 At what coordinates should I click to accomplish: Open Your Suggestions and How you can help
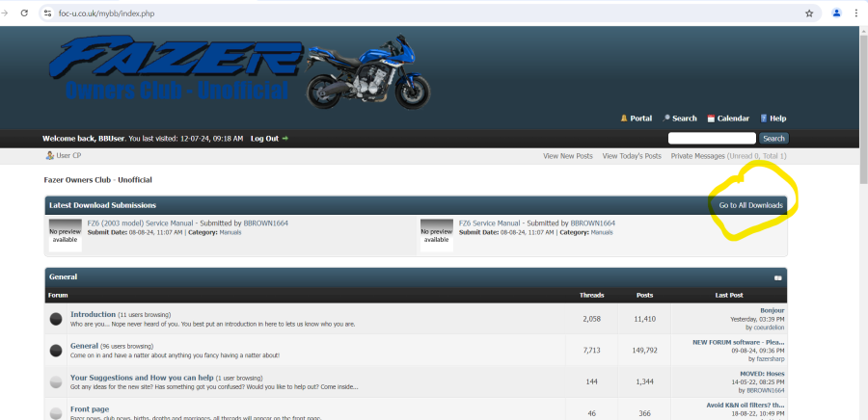click(x=142, y=378)
